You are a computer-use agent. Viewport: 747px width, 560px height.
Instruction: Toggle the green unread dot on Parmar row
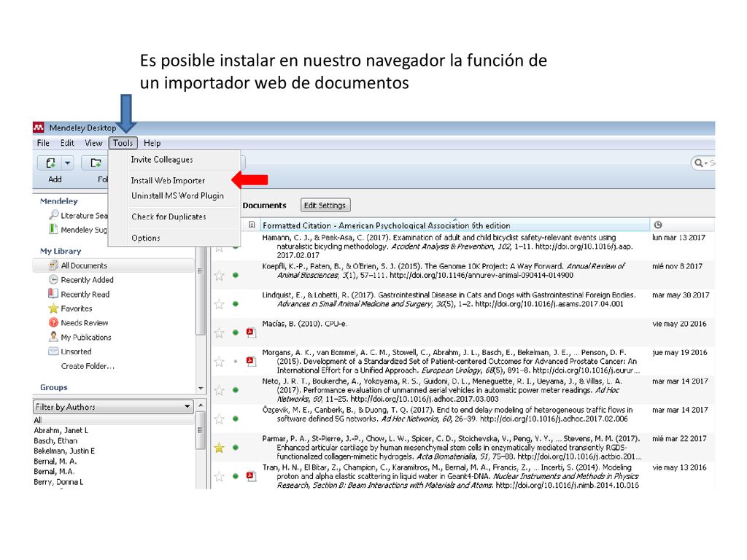coord(236,447)
